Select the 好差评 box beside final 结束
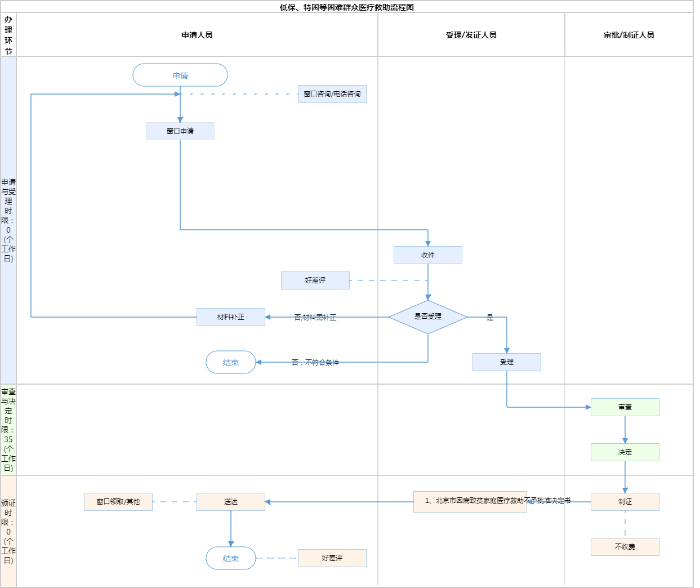Screen dimensions: 700x588 [x=332, y=558]
